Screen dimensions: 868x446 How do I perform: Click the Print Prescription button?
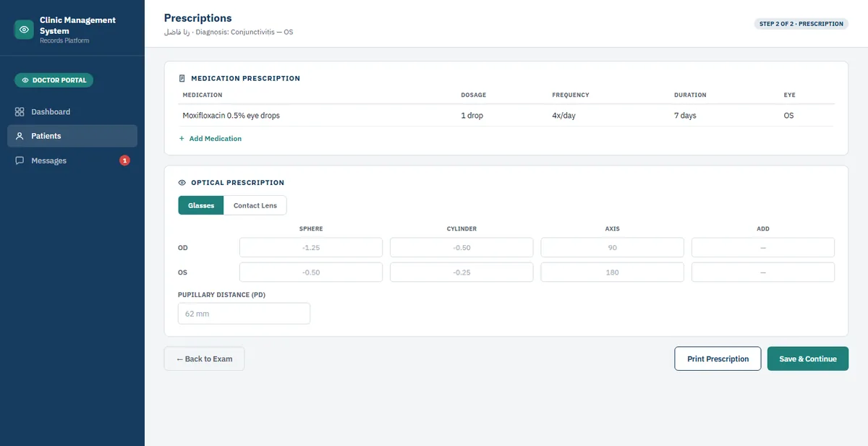[x=718, y=359]
